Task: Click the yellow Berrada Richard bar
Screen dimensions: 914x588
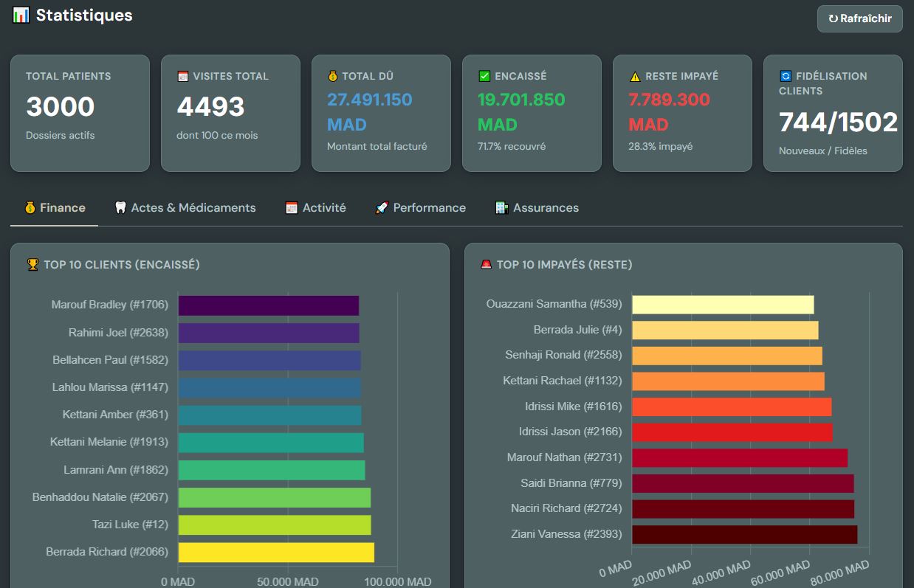Action: point(276,553)
